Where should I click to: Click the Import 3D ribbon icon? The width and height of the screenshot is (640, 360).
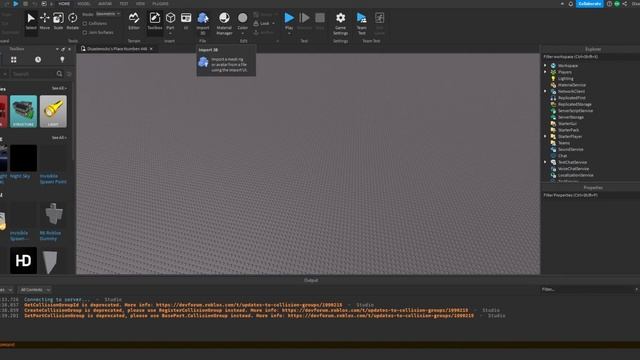coord(203,19)
